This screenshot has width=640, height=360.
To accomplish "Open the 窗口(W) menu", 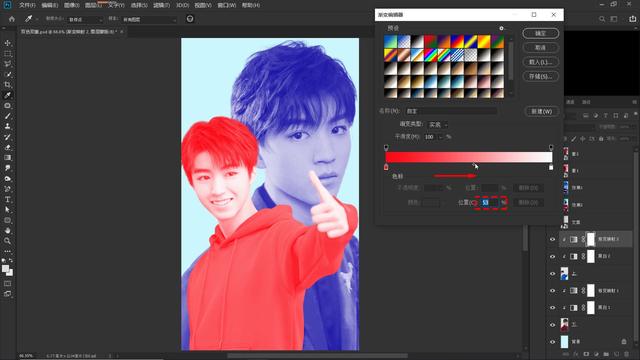I will click(227, 5).
